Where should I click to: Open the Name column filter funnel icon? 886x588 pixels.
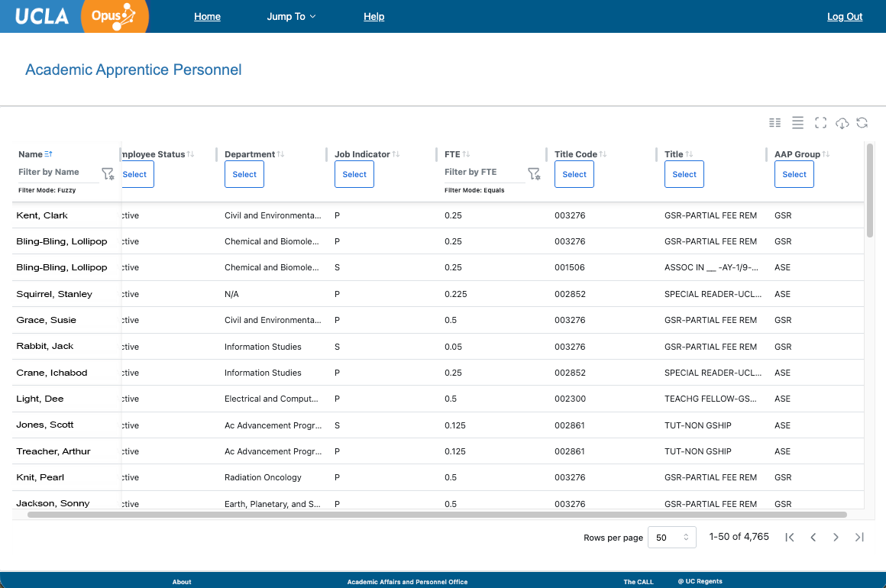108,174
